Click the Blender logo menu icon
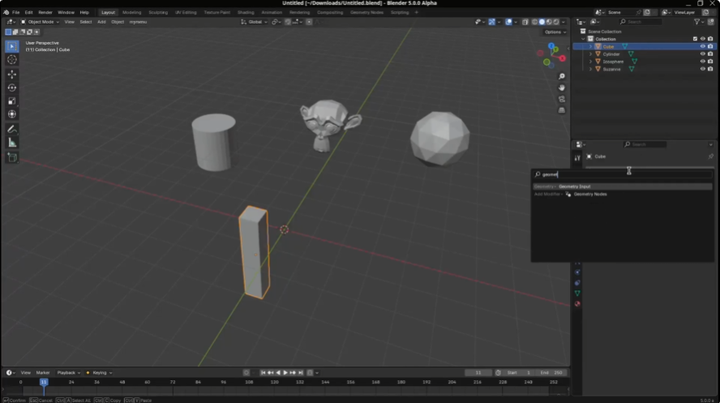720x403 pixels. (x=6, y=12)
